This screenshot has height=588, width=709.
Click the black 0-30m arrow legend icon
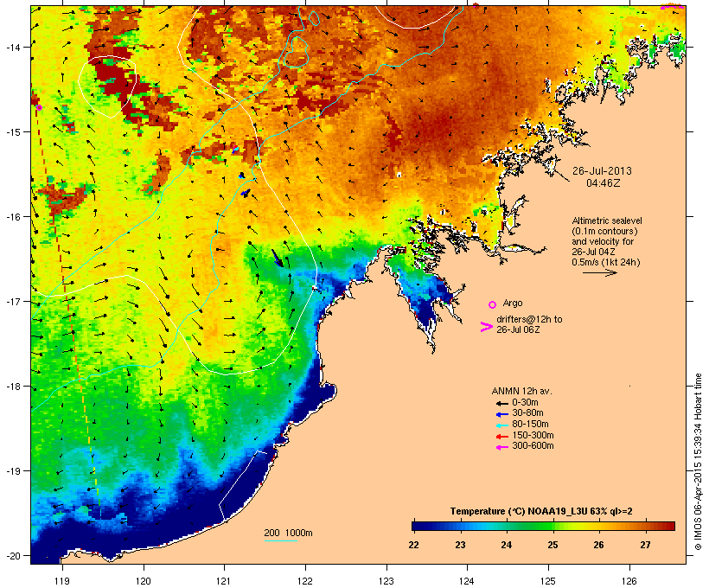click(501, 403)
